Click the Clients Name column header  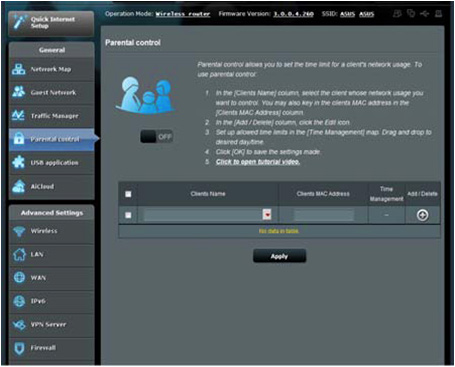tap(208, 194)
